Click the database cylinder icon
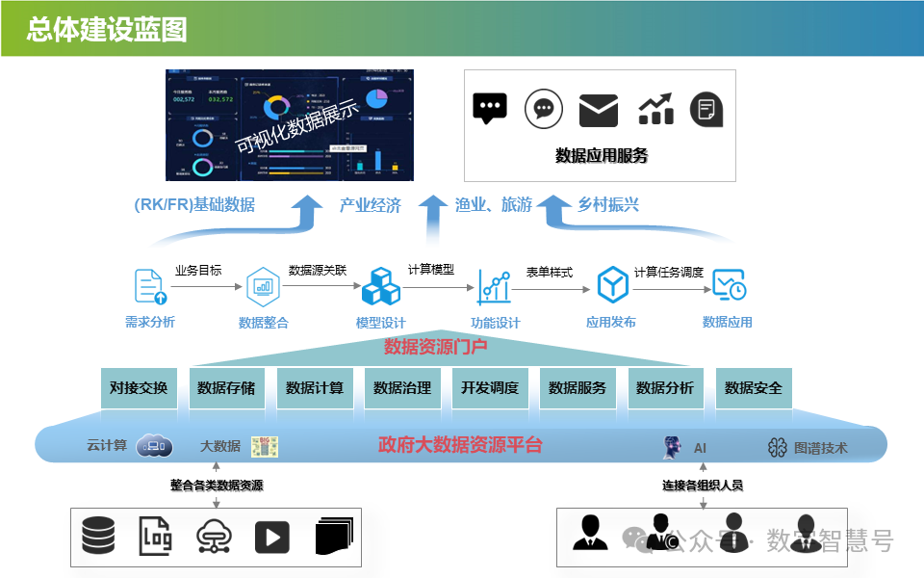The height and width of the screenshot is (578, 924). (96, 537)
